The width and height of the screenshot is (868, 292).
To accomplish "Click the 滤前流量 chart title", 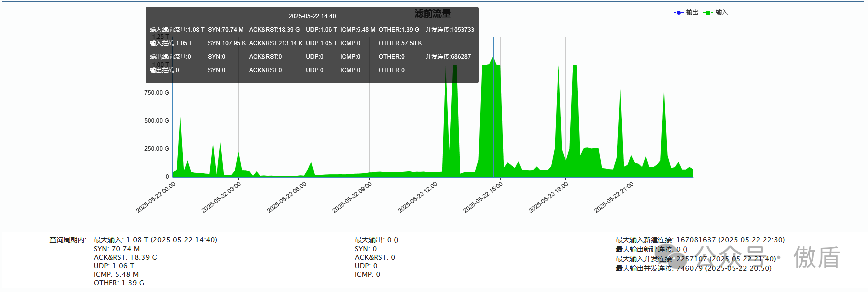I will tap(433, 14).
